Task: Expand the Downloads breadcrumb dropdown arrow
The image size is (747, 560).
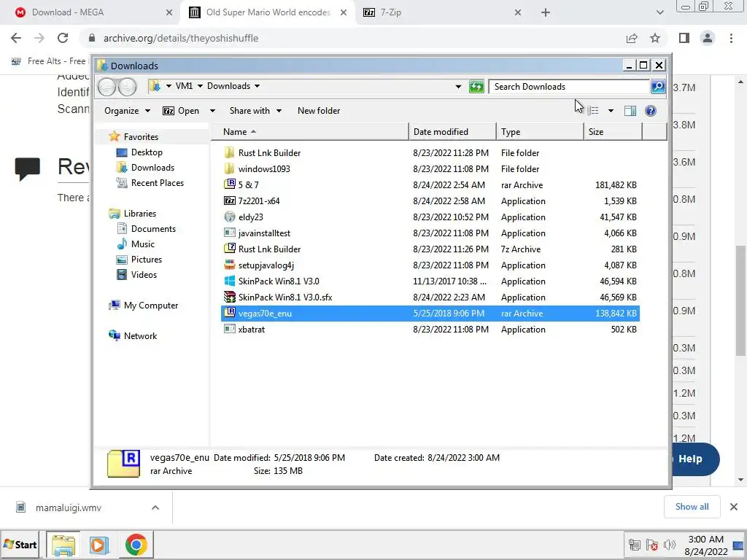Action: 258,86
